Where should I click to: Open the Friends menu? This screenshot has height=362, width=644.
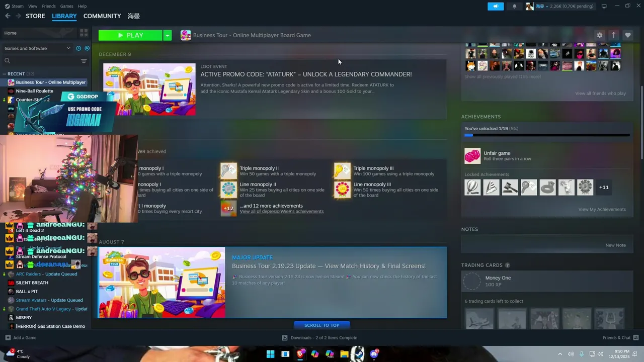click(49, 6)
